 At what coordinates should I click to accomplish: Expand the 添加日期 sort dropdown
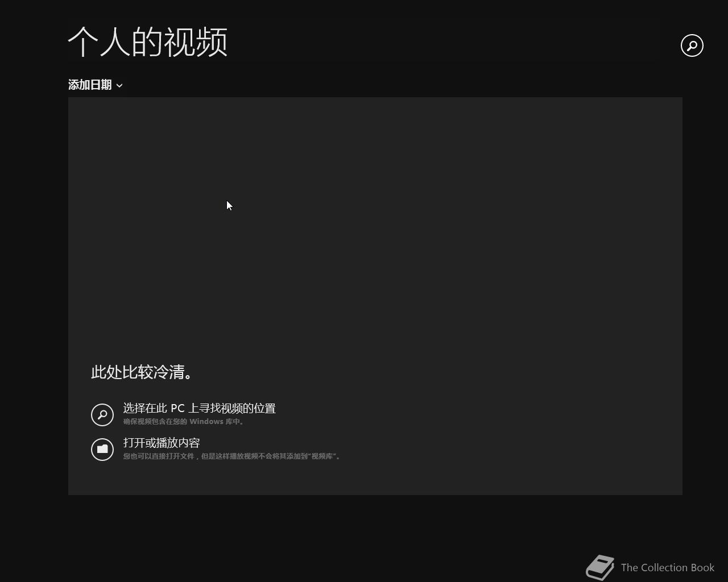(96, 85)
